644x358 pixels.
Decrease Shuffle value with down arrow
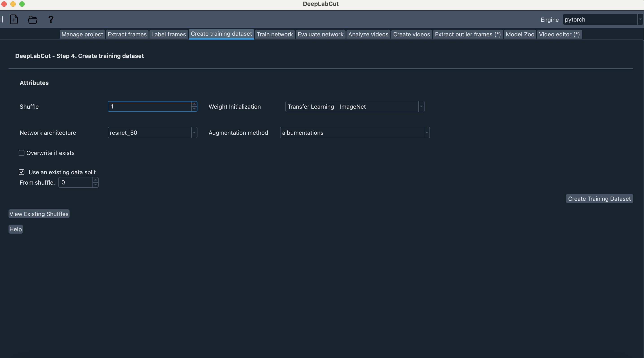(194, 109)
